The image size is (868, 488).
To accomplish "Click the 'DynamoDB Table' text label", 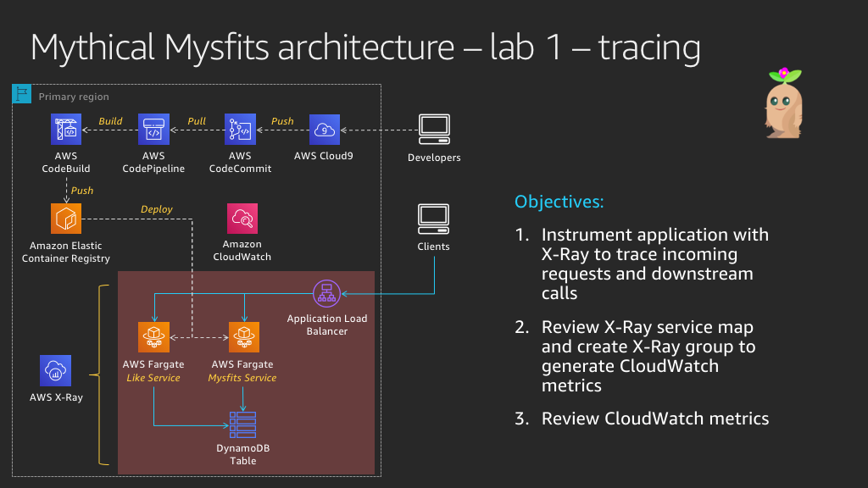I will point(243,454).
